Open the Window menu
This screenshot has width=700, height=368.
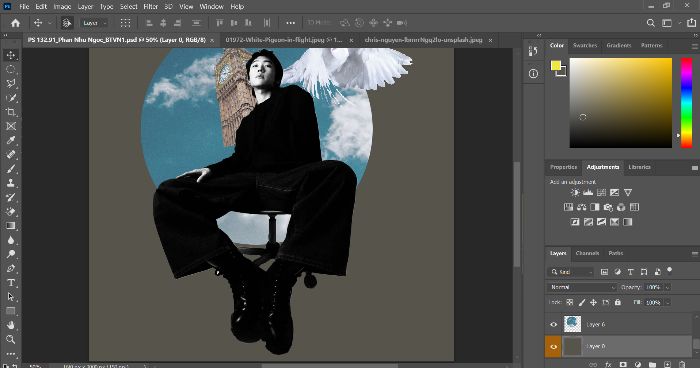[x=211, y=7]
